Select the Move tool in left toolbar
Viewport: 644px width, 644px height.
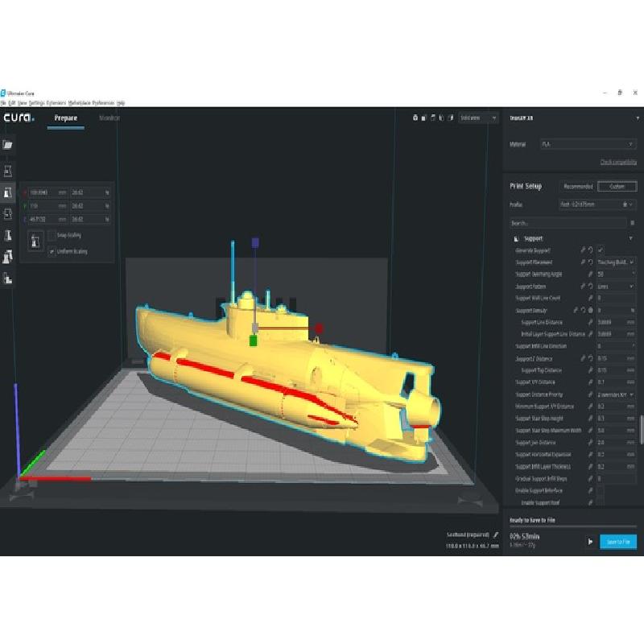click(x=8, y=171)
